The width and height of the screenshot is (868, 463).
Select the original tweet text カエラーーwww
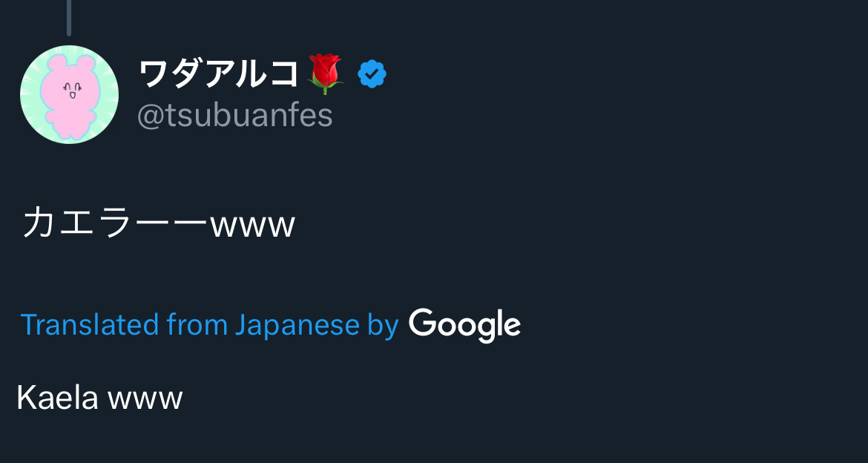point(159,223)
